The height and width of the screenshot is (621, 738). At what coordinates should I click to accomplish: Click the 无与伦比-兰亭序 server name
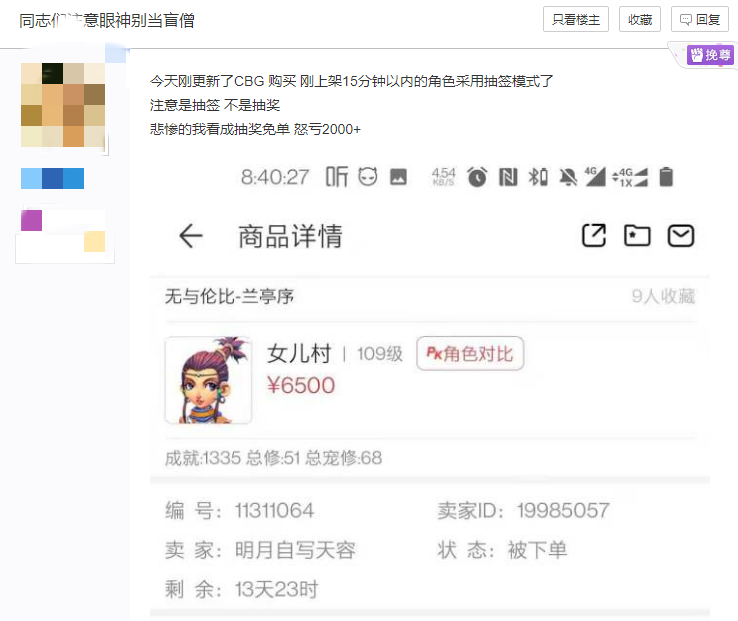coord(229,297)
